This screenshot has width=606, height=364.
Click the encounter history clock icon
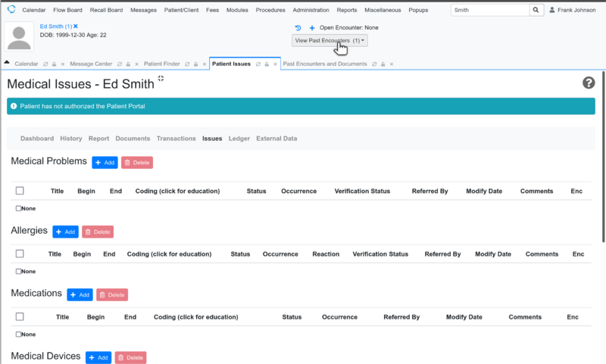(x=298, y=28)
